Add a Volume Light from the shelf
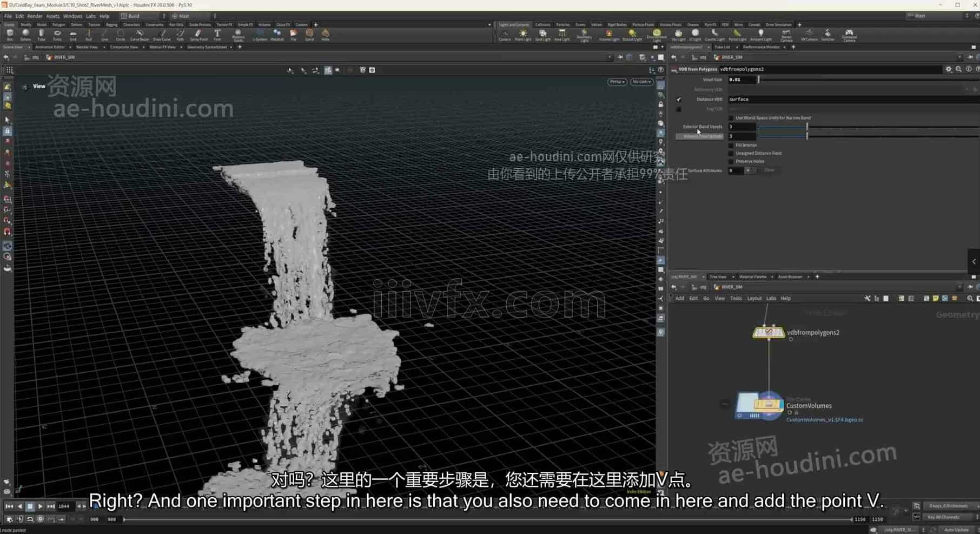980x534 pixels. (x=609, y=35)
